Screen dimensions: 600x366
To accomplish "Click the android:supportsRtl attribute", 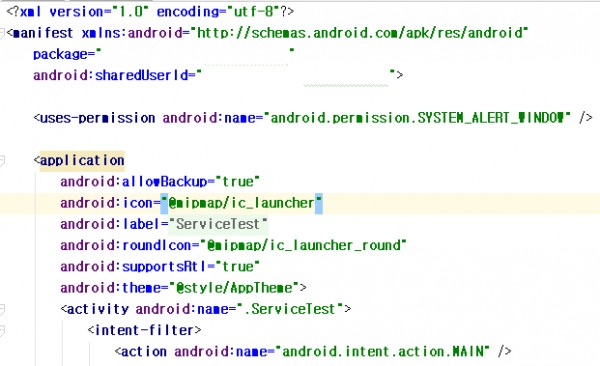I will 134,266.
